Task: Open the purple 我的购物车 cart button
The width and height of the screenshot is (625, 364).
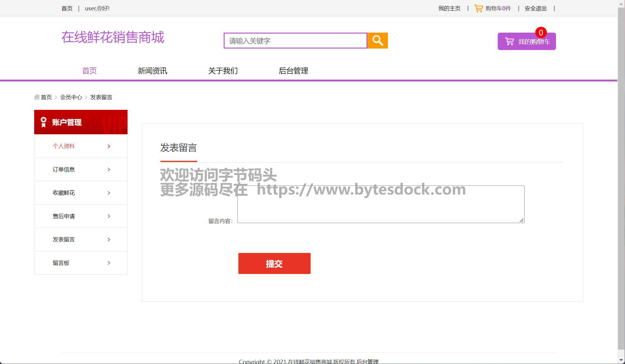Action: click(x=526, y=42)
